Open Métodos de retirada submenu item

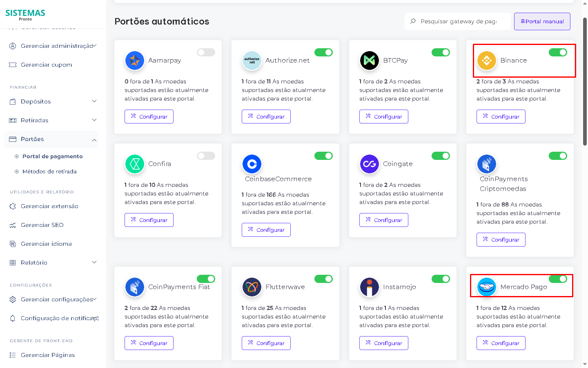pyautogui.click(x=49, y=172)
